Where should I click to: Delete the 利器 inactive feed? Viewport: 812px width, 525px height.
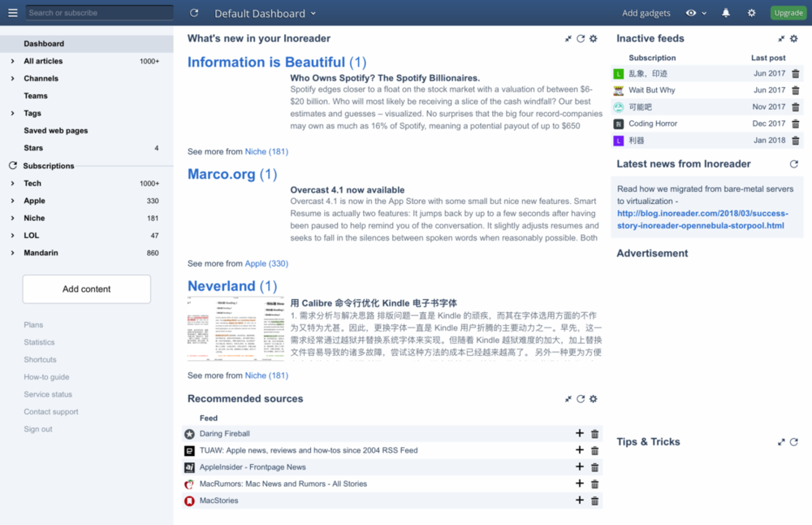pos(796,141)
